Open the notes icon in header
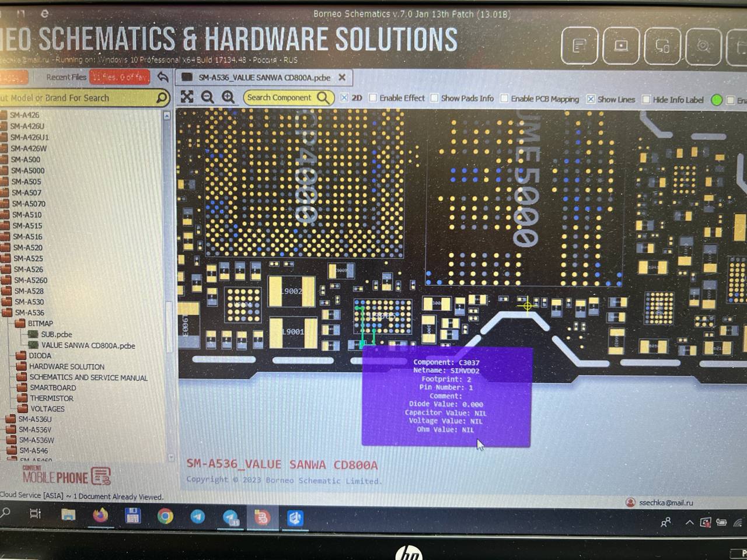The image size is (747, 560). [579, 45]
